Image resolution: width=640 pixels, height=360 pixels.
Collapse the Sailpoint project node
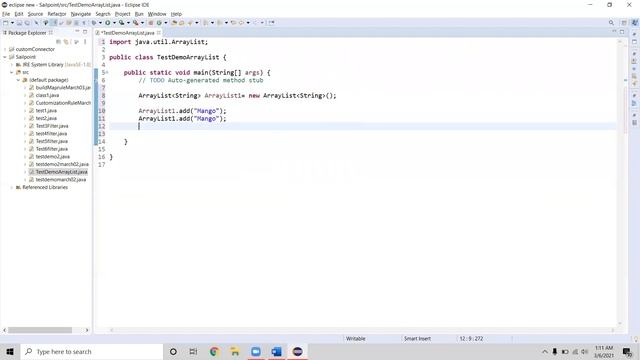(x=5, y=57)
